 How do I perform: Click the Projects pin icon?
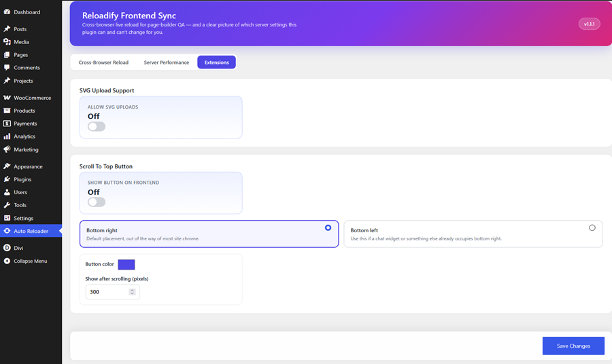point(7,81)
